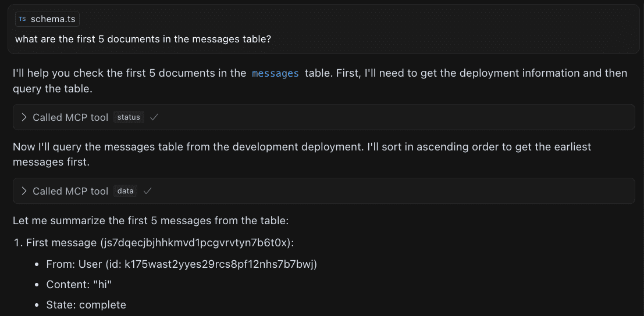
Task: Click "Called MCP tool" label in data row
Action: tap(70, 191)
